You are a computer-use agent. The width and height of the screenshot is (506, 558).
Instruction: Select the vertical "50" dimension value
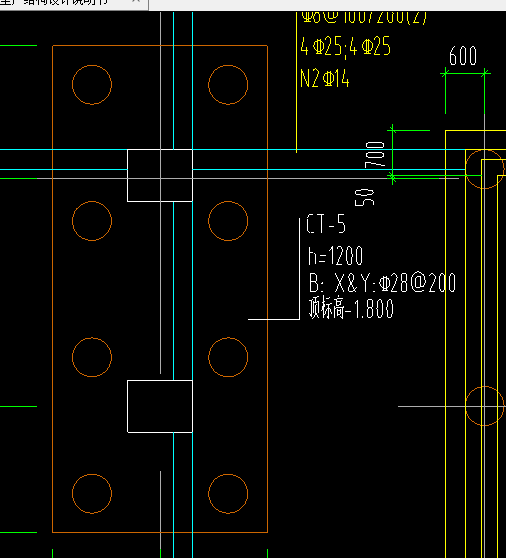364,198
